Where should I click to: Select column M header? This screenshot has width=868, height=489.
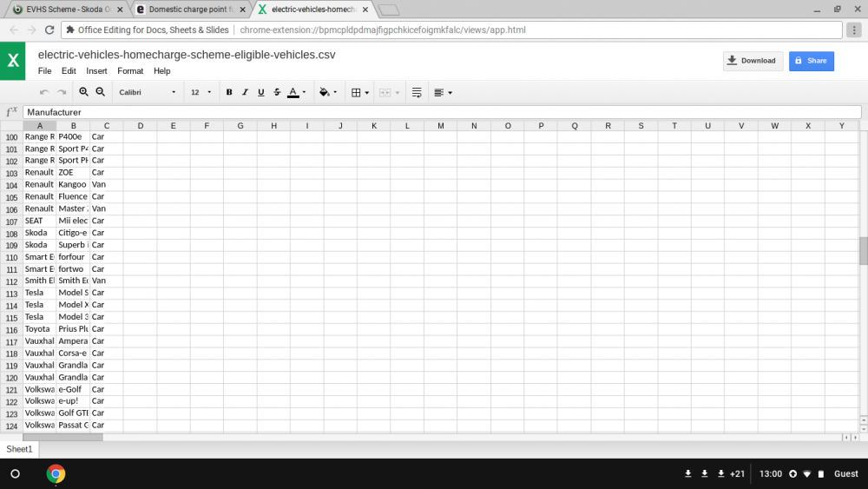point(441,126)
